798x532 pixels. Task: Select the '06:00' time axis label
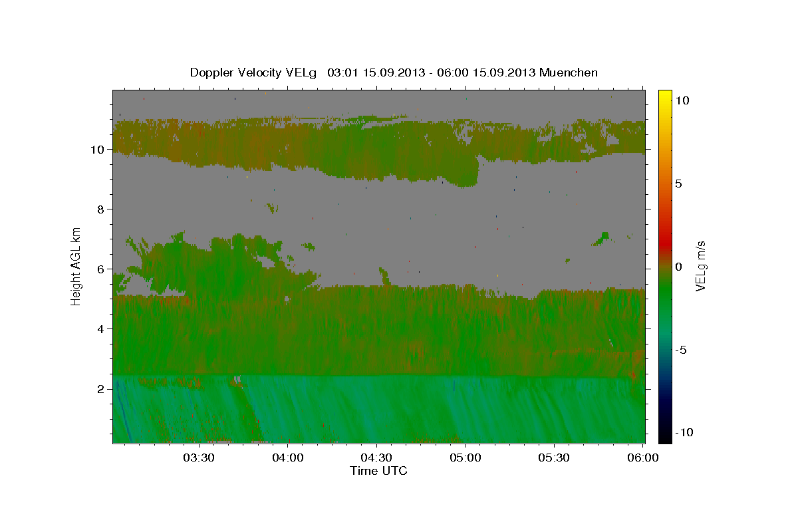pyautogui.click(x=643, y=458)
